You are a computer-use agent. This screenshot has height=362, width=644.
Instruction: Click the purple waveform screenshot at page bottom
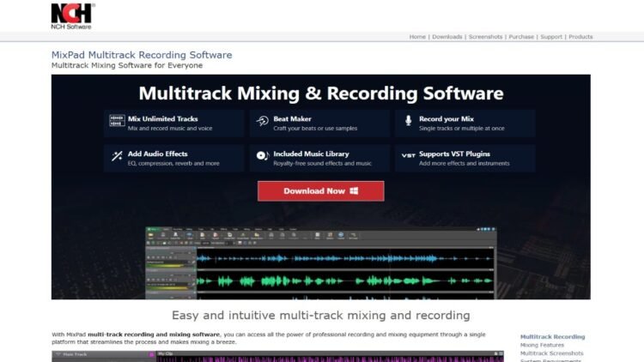click(x=277, y=356)
